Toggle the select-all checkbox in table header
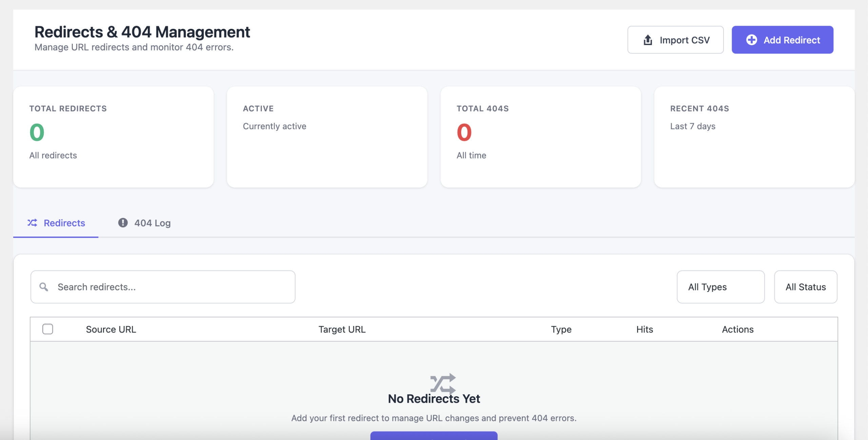868x440 pixels. (x=48, y=329)
